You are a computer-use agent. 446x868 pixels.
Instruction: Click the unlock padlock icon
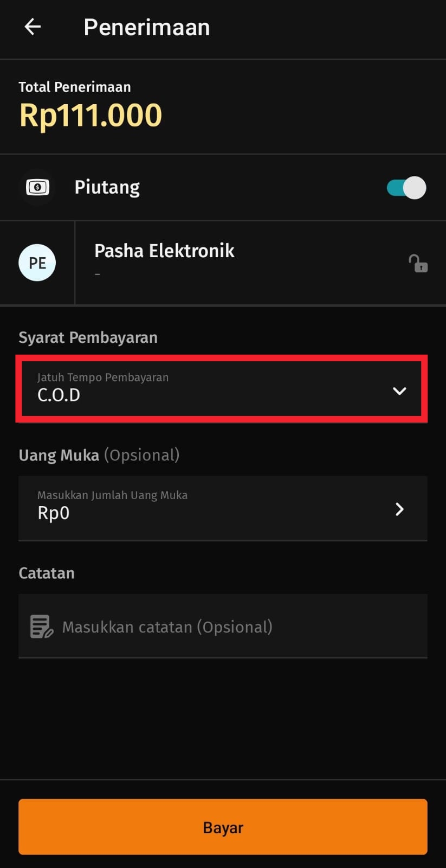point(418,264)
